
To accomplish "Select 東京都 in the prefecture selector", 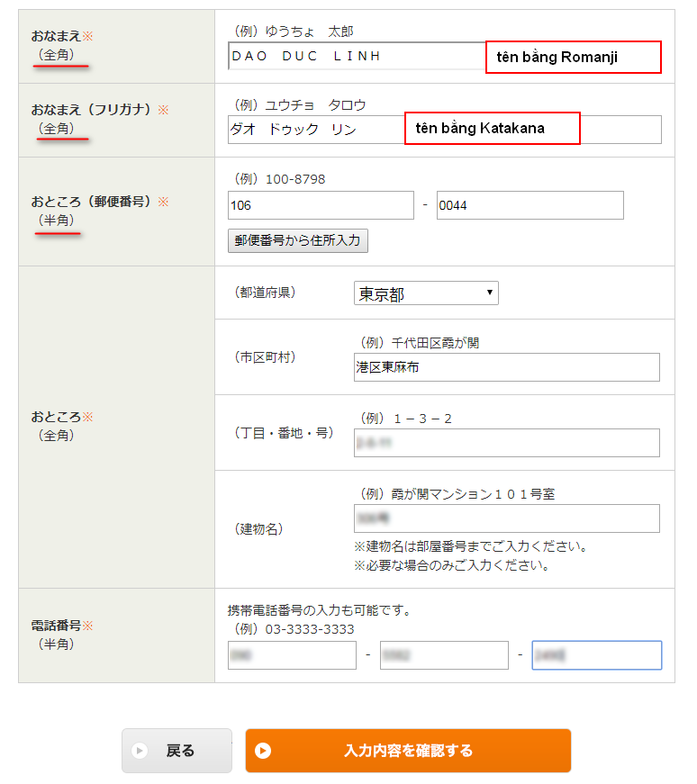I will tap(423, 293).
